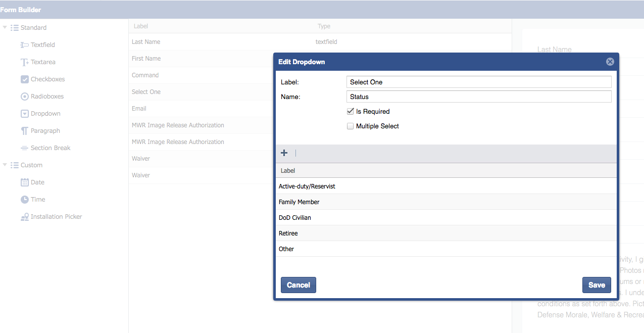The image size is (644, 333).
Task: Uncheck the Is Required checkbox
Action: [x=350, y=112]
